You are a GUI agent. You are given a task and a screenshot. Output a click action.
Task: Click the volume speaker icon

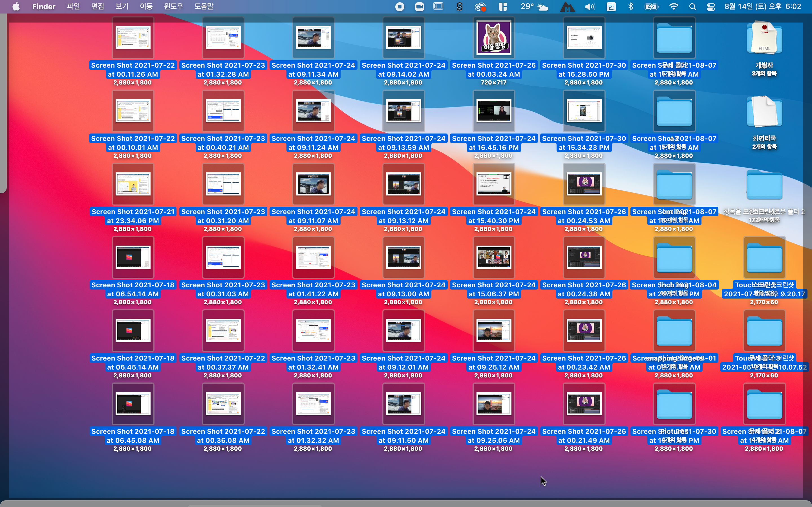(x=590, y=7)
